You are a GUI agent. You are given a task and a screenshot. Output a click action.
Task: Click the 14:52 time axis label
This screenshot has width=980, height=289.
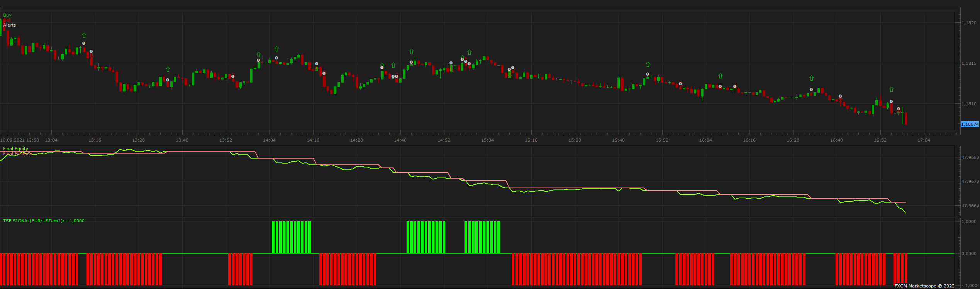click(x=444, y=140)
